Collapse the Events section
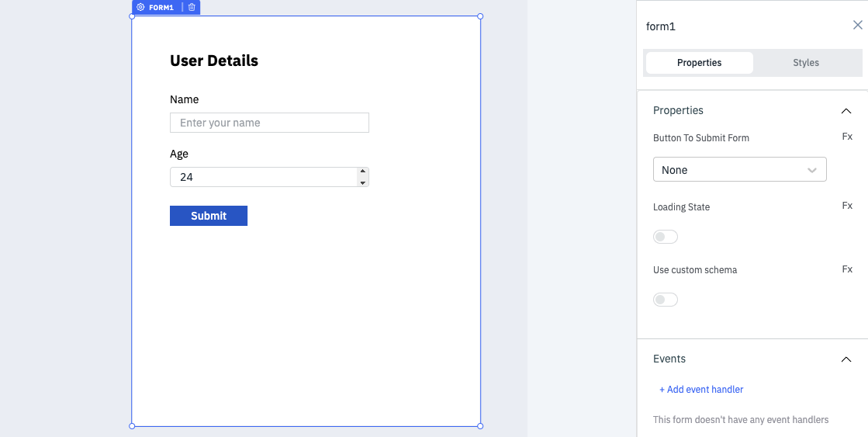Viewport: 868px width, 437px height. click(846, 359)
